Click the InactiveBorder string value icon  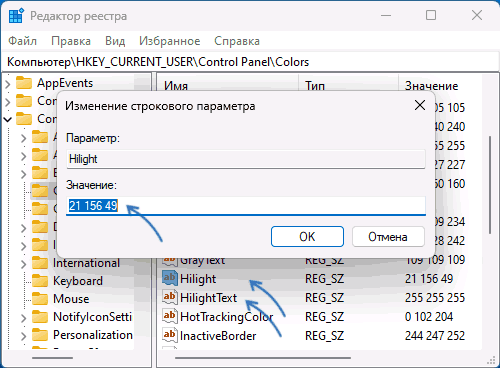(170, 335)
